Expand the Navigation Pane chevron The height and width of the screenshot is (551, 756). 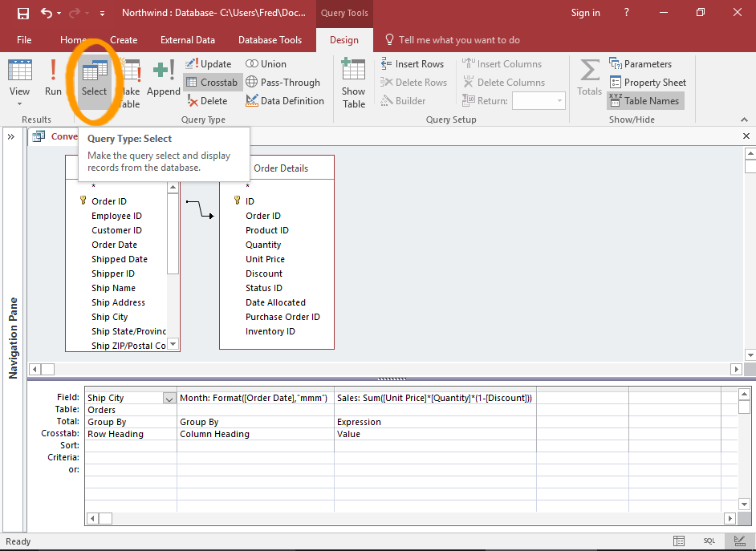tap(11, 137)
